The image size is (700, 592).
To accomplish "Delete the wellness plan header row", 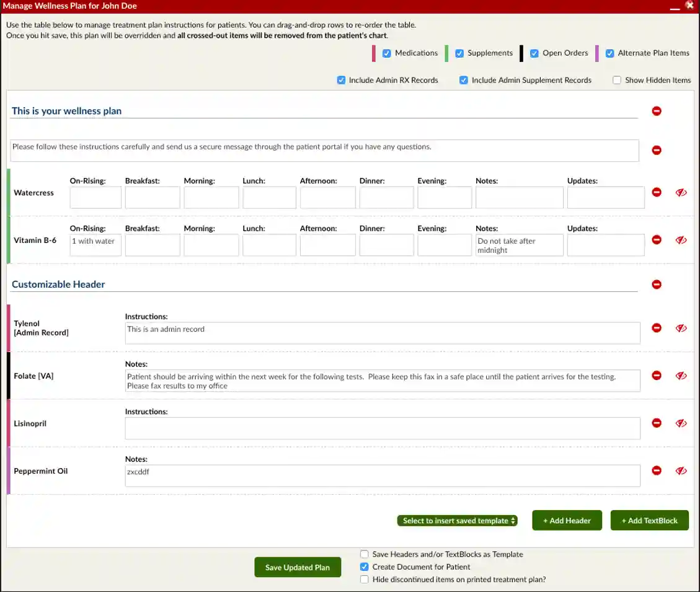I will click(657, 111).
